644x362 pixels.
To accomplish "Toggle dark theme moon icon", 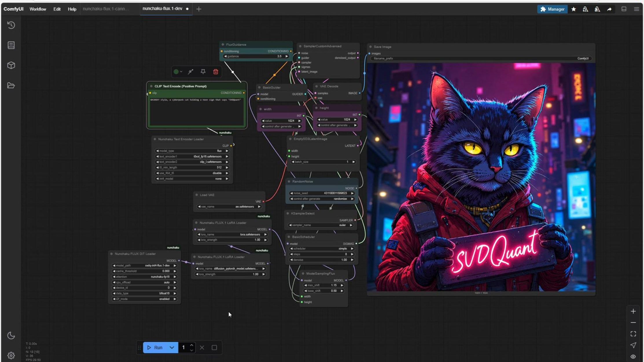I will [x=11, y=335].
